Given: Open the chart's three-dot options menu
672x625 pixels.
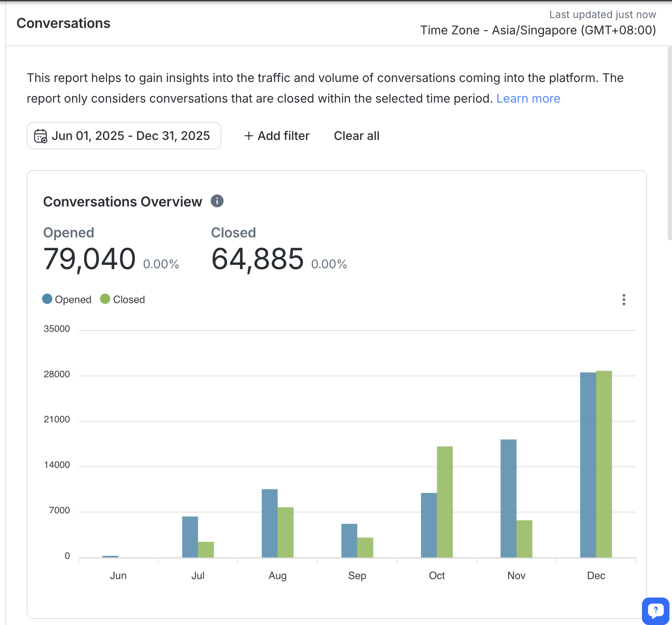Looking at the screenshot, I should 624,300.
